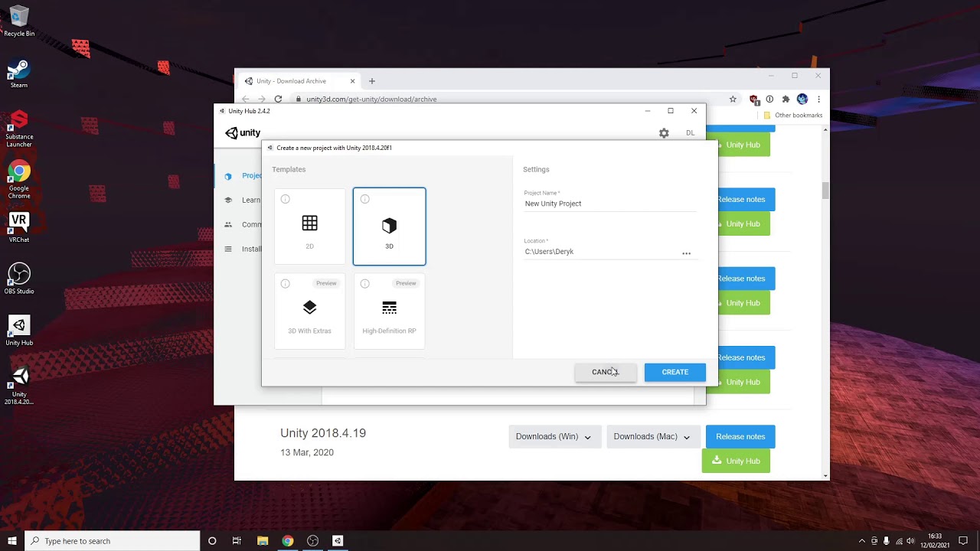Open File Explorer from the taskbar
980x551 pixels.
[x=263, y=541]
